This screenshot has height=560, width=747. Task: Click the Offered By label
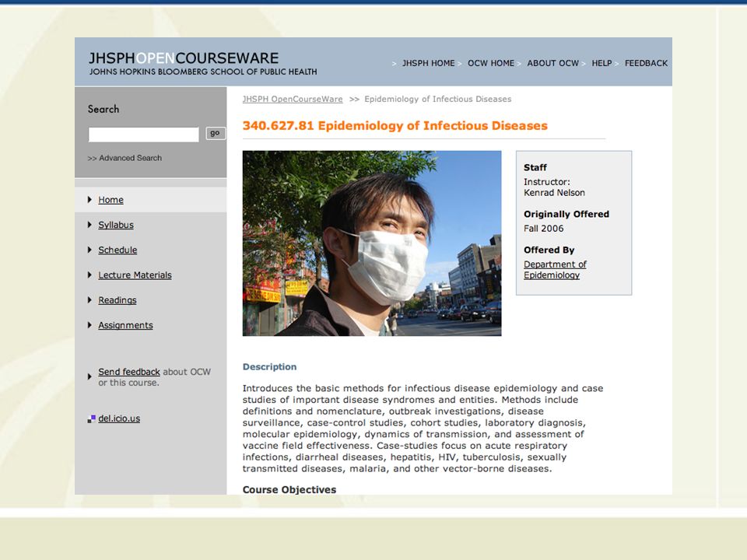pos(549,250)
